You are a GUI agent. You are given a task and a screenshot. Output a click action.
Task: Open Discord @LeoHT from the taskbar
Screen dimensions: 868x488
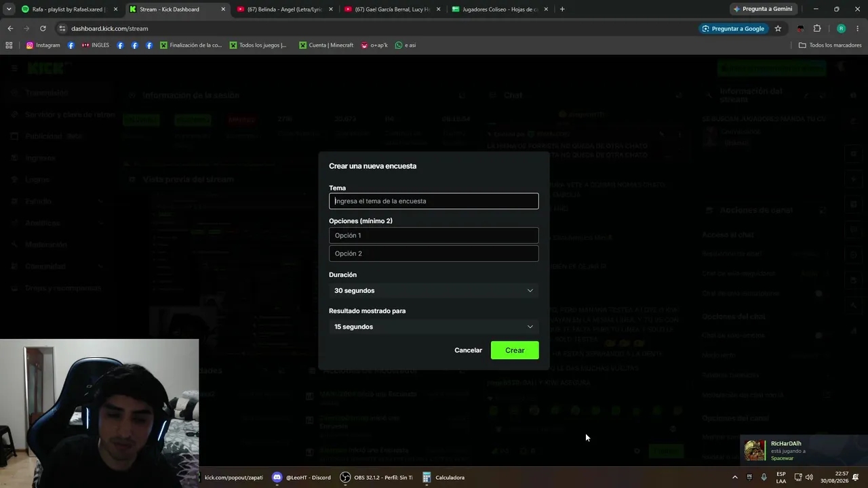point(301,477)
